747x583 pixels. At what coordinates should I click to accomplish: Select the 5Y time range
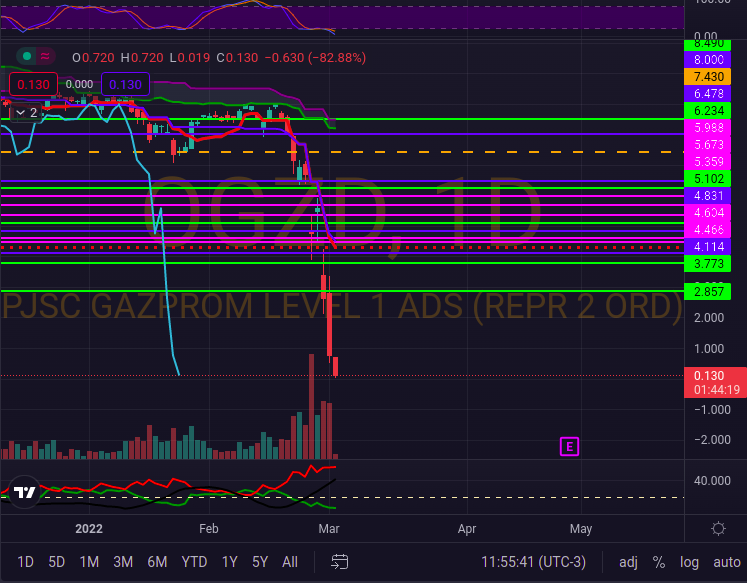[260, 562]
